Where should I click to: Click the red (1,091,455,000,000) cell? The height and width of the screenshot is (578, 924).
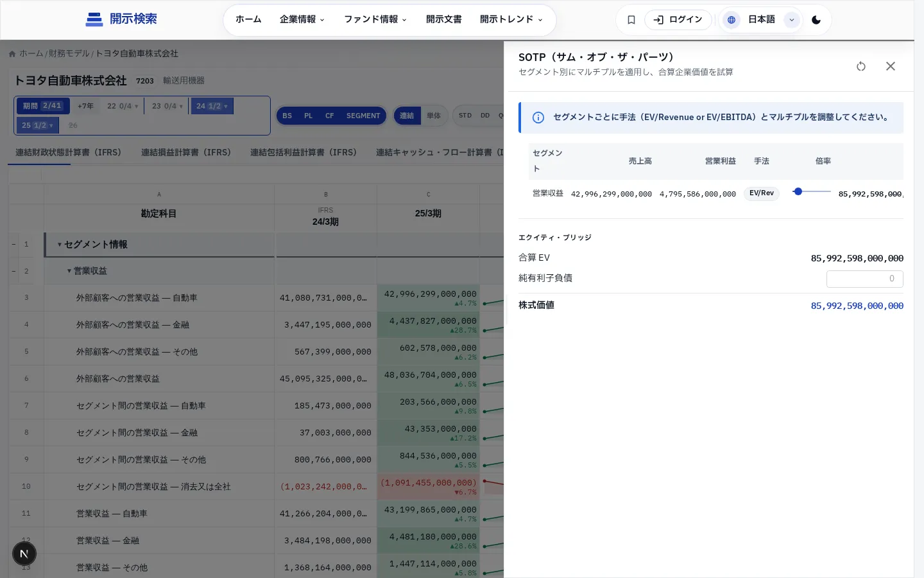pyautogui.click(x=428, y=487)
